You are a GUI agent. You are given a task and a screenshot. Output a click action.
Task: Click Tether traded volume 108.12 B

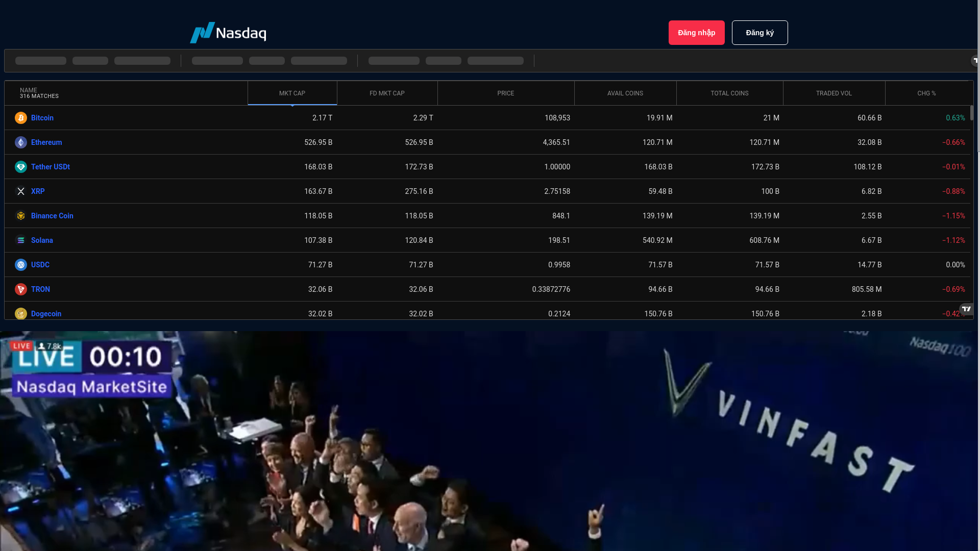pyautogui.click(x=868, y=167)
